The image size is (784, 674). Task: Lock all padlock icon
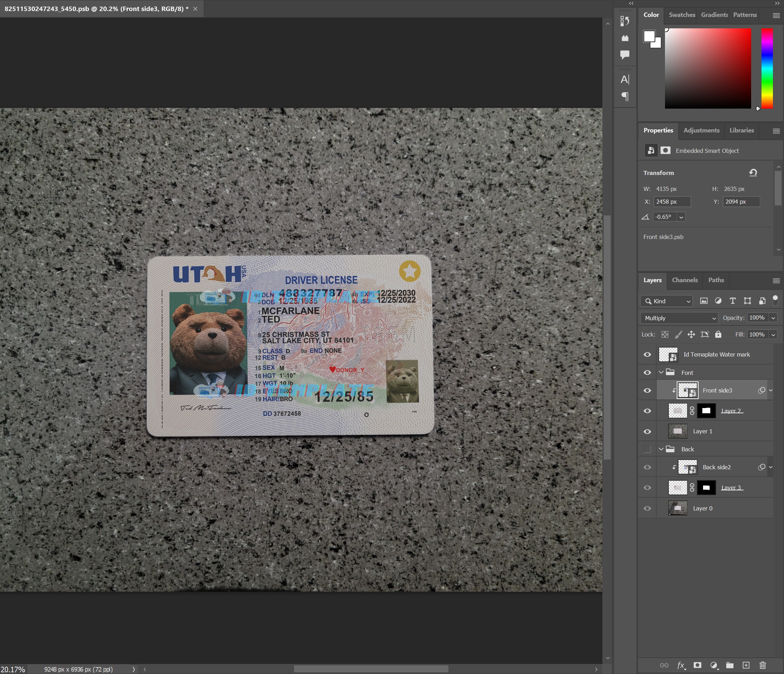[718, 334]
